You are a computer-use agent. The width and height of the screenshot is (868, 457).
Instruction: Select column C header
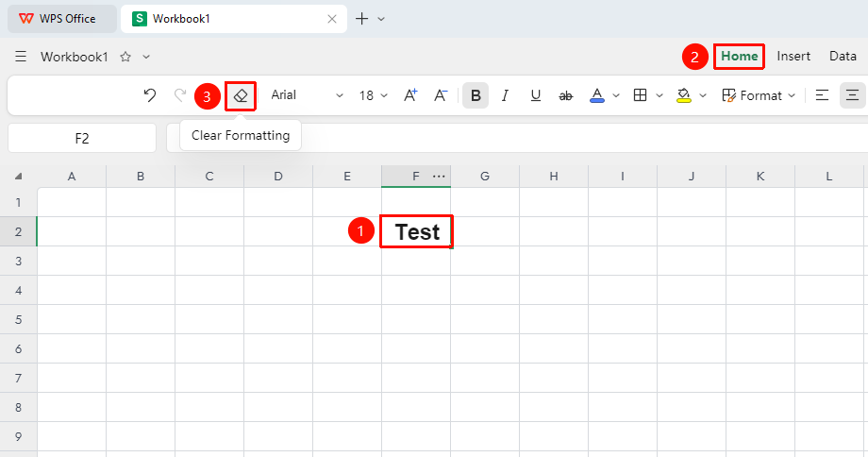pyautogui.click(x=209, y=177)
